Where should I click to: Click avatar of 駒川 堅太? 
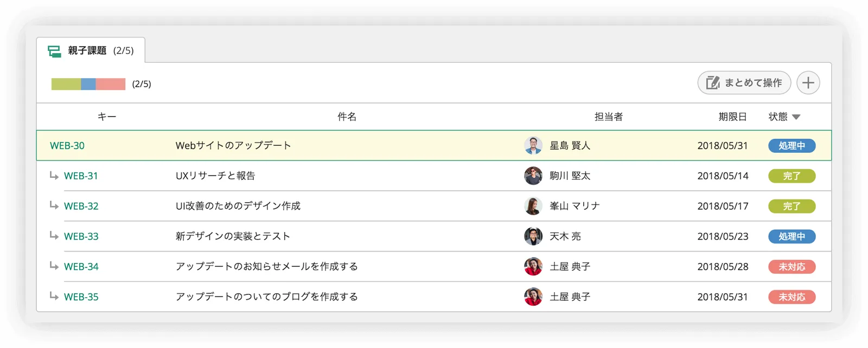click(x=533, y=176)
